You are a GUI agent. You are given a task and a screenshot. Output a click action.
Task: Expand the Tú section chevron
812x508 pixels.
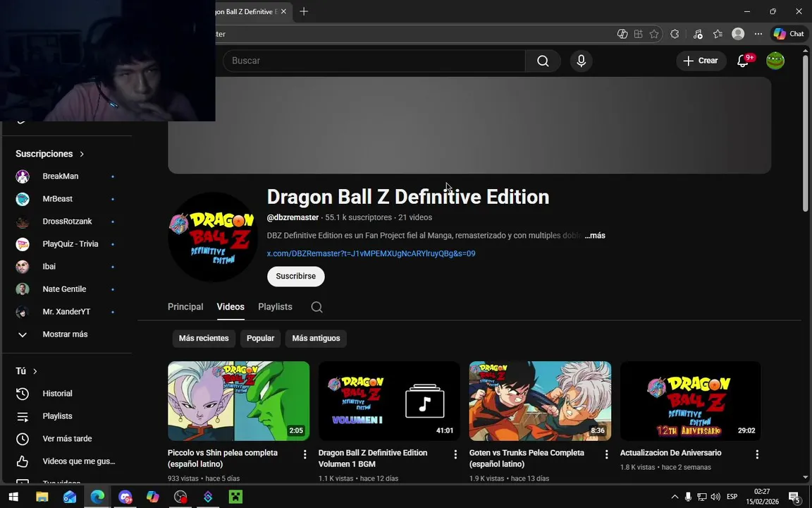click(35, 371)
